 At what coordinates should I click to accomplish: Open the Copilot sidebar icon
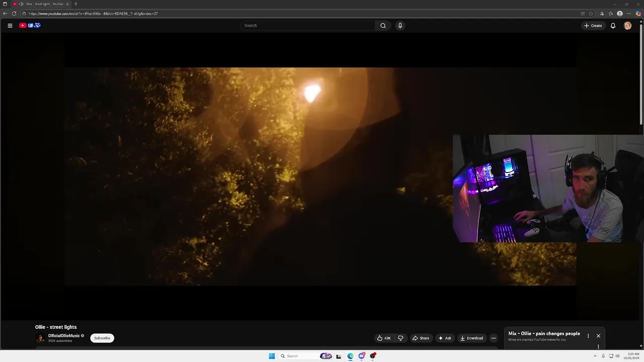pyautogui.click(x=638, y=14)
